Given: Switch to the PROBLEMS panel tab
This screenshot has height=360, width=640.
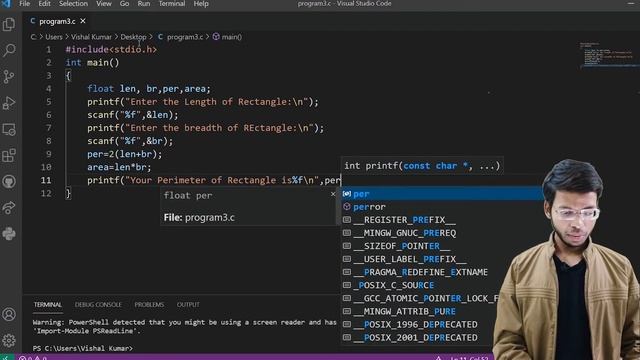Looking at the screenshot, I should coord(149,305).
